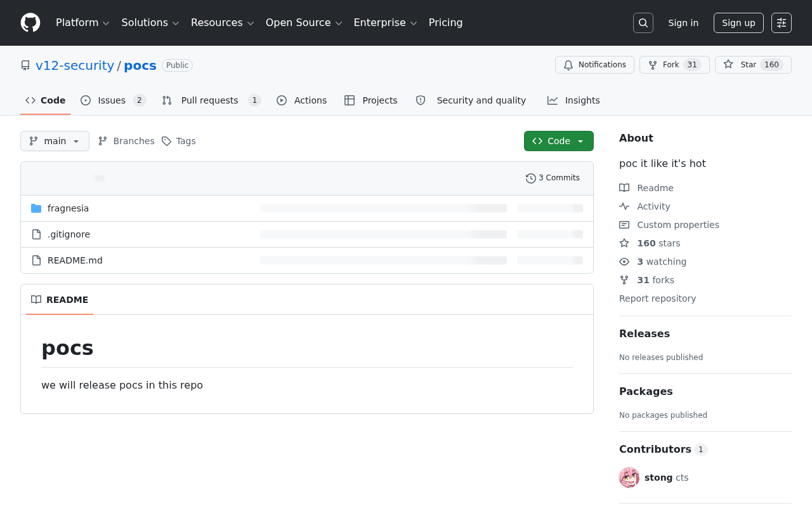The height and width of the screenshot is (508, 812).
Task: Click the Custom properties icon
Action: pos(624,225)
